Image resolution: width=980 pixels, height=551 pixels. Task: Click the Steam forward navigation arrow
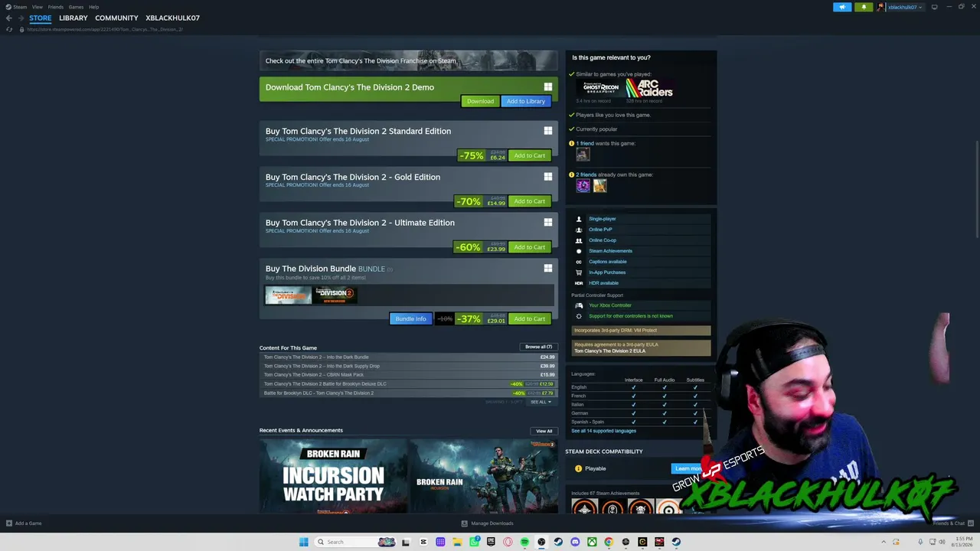click(21, 18)
